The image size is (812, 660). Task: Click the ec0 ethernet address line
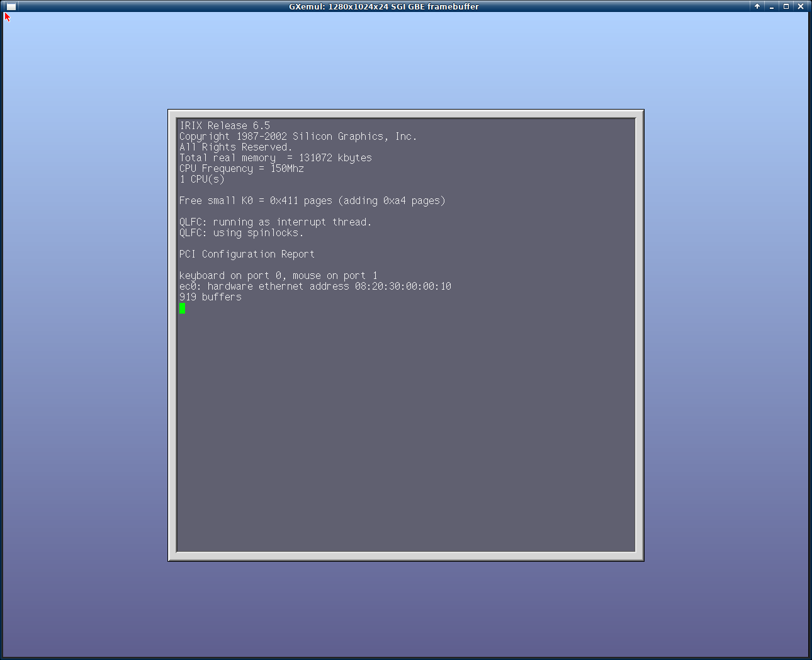tap(315, 287)
